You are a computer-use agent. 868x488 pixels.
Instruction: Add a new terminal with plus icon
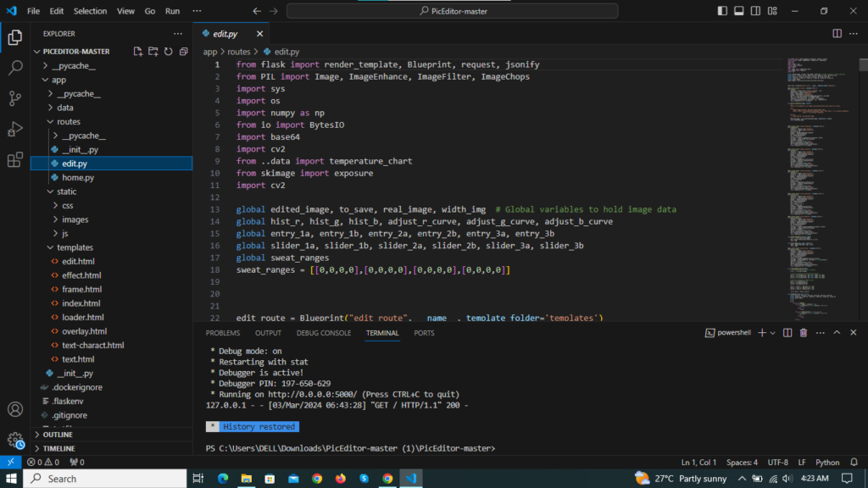pos(762,333)
